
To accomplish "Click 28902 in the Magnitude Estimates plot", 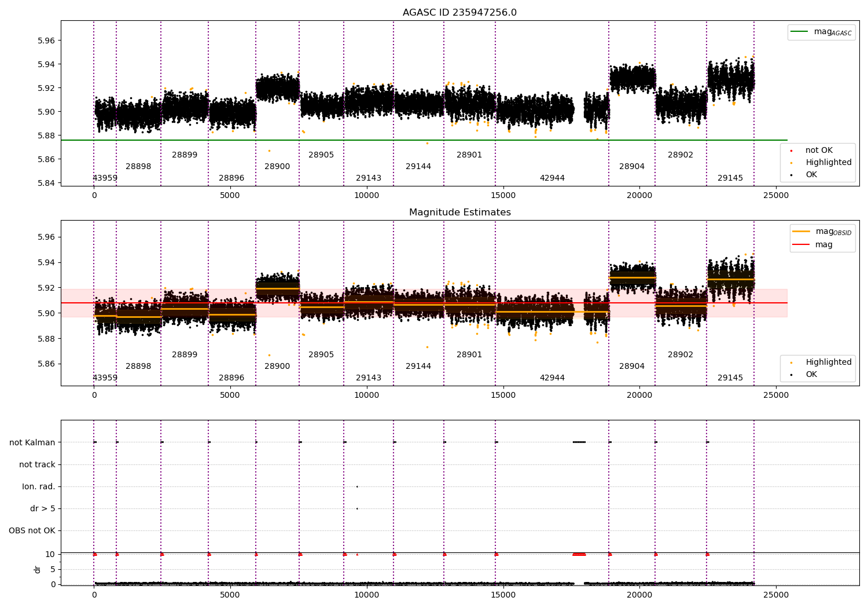I will (x=681, y=355).
